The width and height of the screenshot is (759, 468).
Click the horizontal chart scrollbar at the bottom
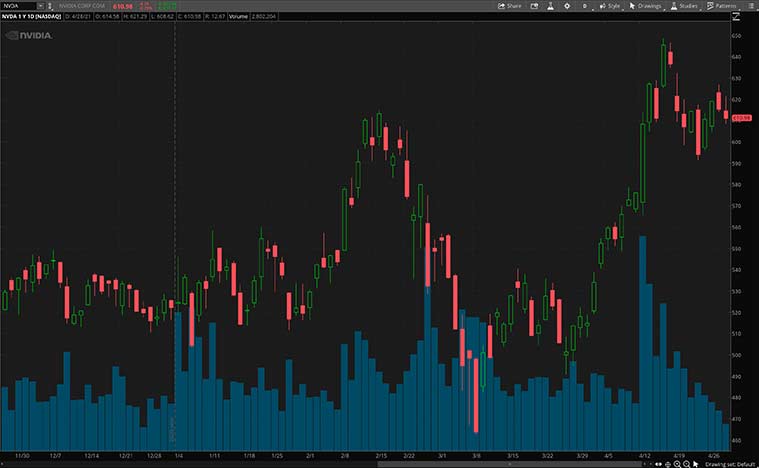pyautogui.click(x=509, y=464)
